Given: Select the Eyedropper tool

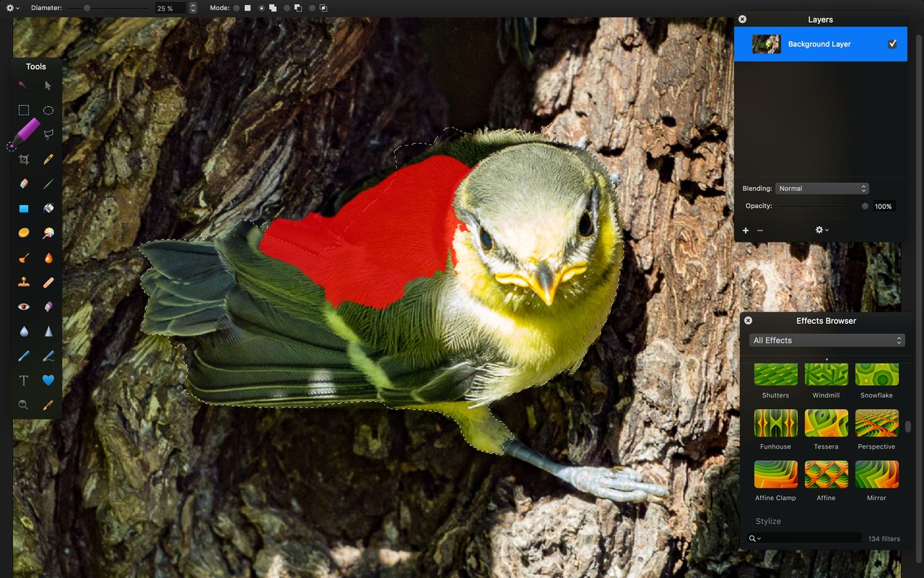Looking at the screenshot, I should pyautogui.click(x=48, y=405).
